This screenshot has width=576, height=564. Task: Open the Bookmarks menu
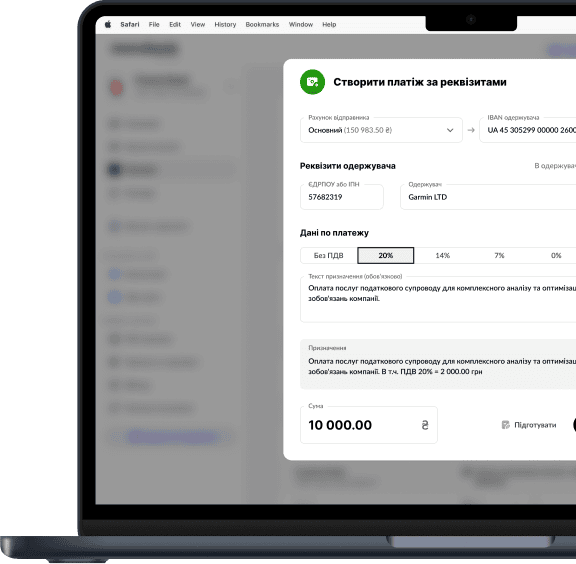pos(262,25)
